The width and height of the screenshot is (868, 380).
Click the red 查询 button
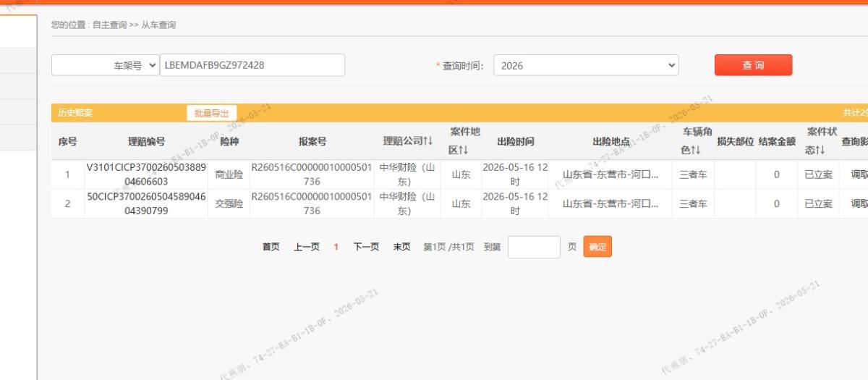tap(753, 65)
